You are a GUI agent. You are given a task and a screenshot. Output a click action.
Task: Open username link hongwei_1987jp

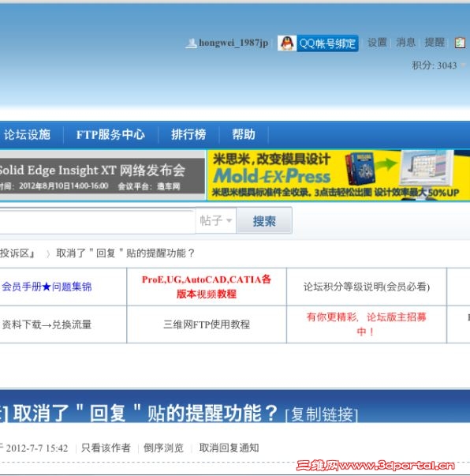tap(233, 43)
